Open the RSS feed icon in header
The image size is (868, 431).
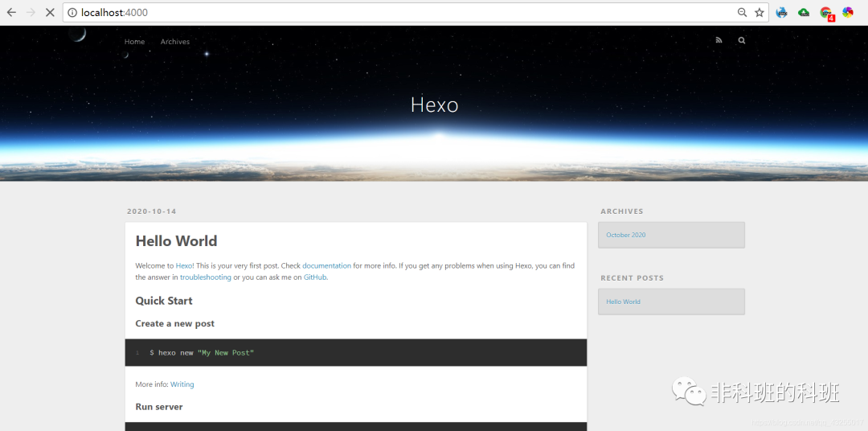[719, 40]
